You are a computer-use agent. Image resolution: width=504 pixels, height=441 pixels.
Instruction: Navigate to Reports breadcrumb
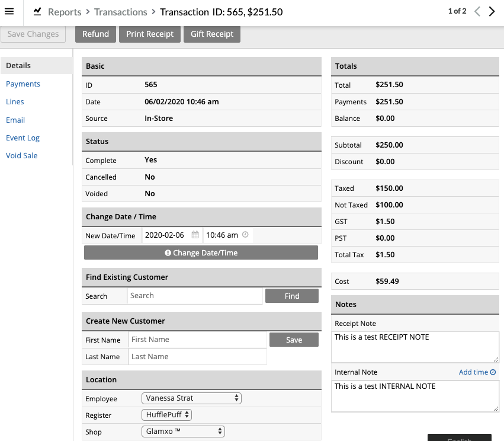click(65, 12)
